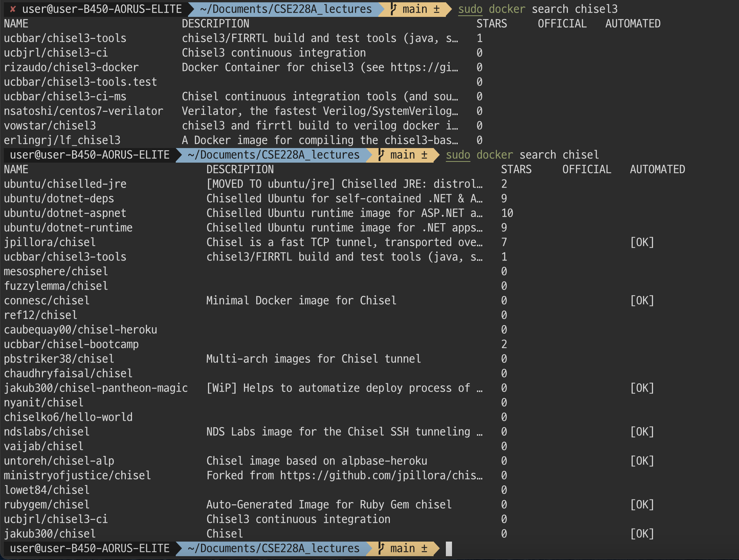739x560 pixels.
Task: Click the [OK] marker for rubygem/chisel
Action: 642,505
